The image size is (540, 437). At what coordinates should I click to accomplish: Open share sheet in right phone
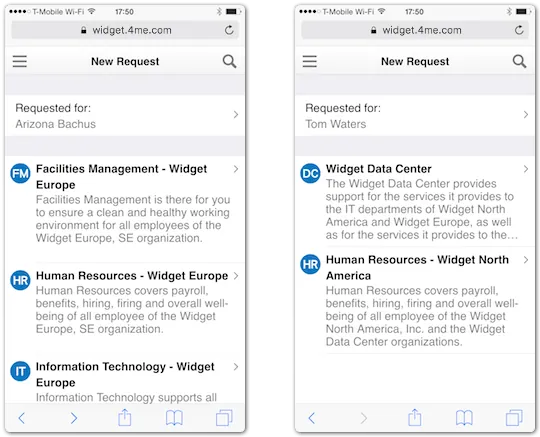click(x=415, y=417)
